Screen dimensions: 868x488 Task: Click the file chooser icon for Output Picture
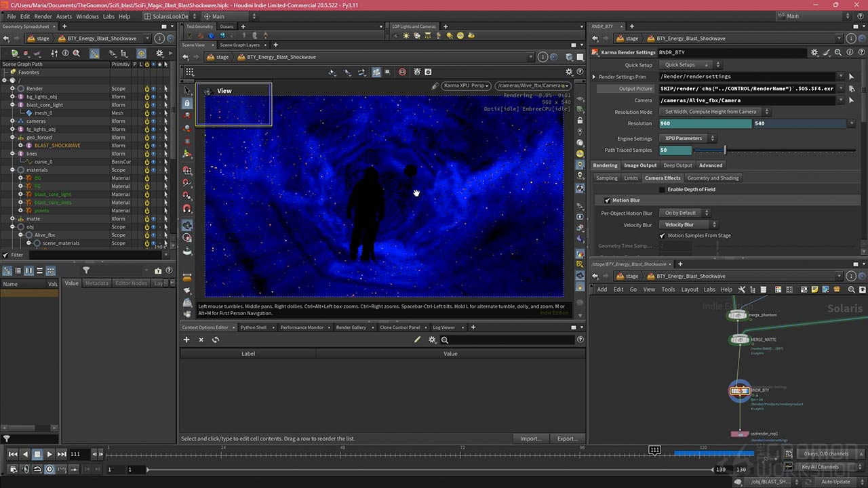[x=852, y=89]
